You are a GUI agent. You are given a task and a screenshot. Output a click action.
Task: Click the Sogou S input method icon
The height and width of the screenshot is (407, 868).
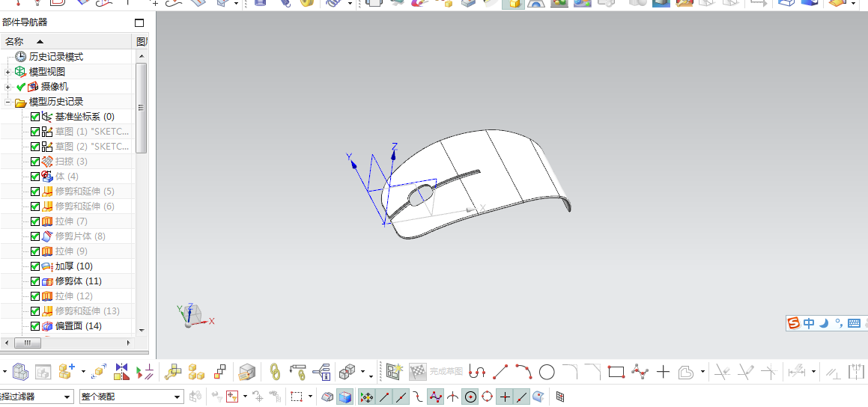[x=795, y=323]
